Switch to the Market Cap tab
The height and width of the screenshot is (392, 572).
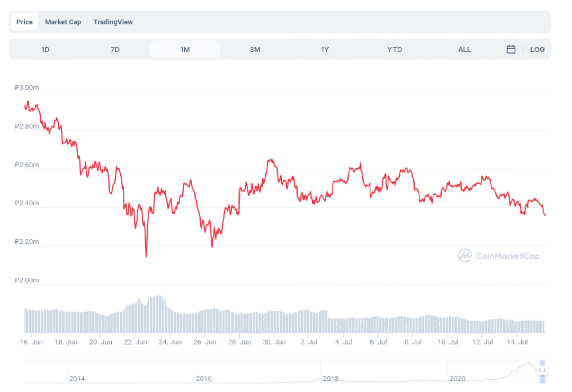(x=63, y=22)
